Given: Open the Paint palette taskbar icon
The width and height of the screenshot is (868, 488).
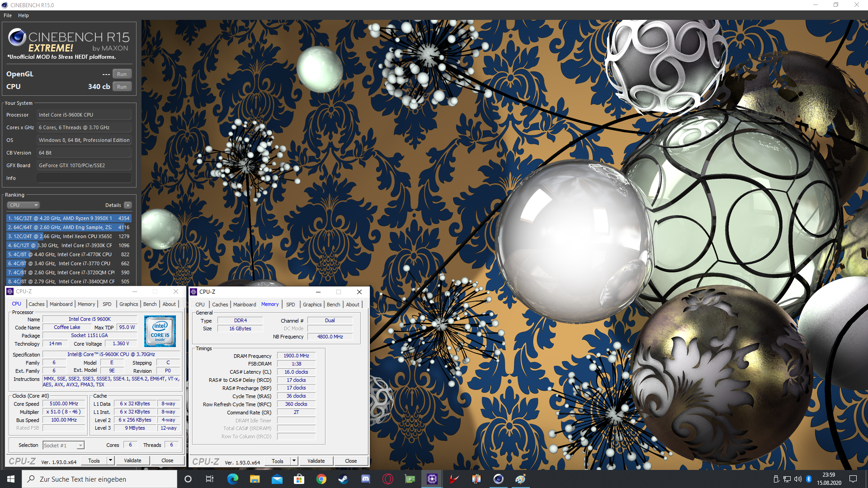Looking at the screenshot, I should tap(520, 479).
